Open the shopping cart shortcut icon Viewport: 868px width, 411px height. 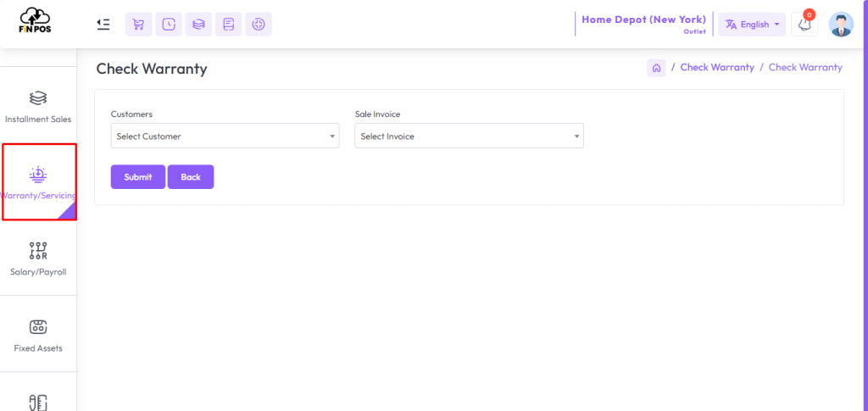tap(139, 25)
